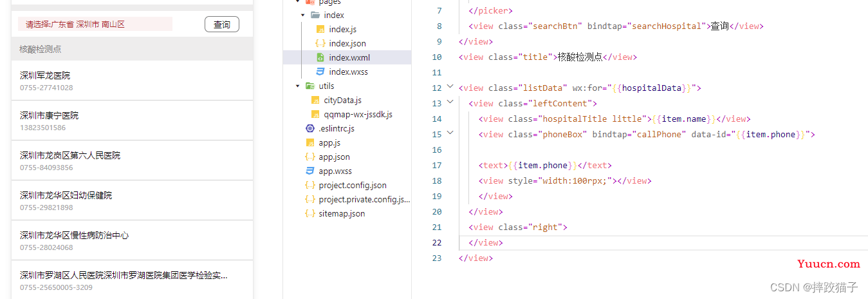Click the app.json file icon
868x299 pixels.
pyautogui.click(x=310, y=157)
